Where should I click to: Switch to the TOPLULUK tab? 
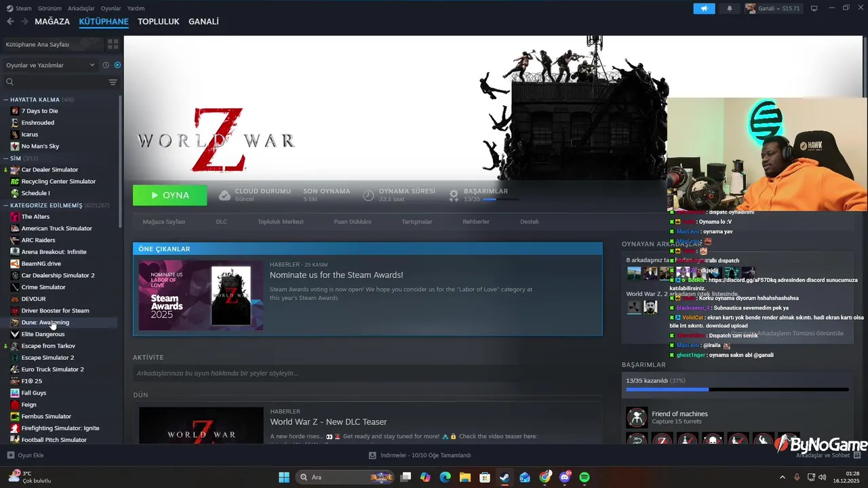coord(159,22)
